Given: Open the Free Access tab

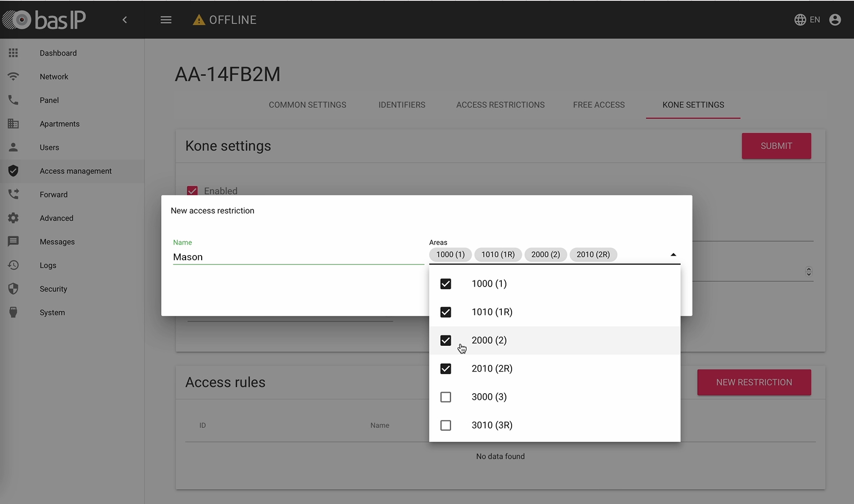Looking at the screenshot, I should [598, 105].
